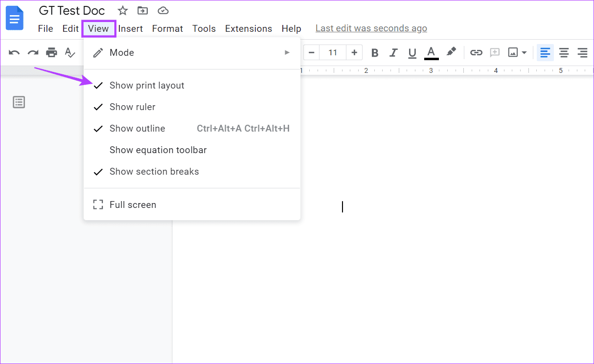Toggle underline formatting
Image resolution: width=594 pixels, height=364 pixels.
(x=412, y=52)
